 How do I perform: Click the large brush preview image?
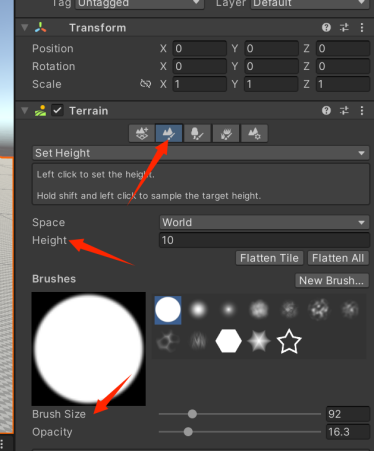pos(88,349)
